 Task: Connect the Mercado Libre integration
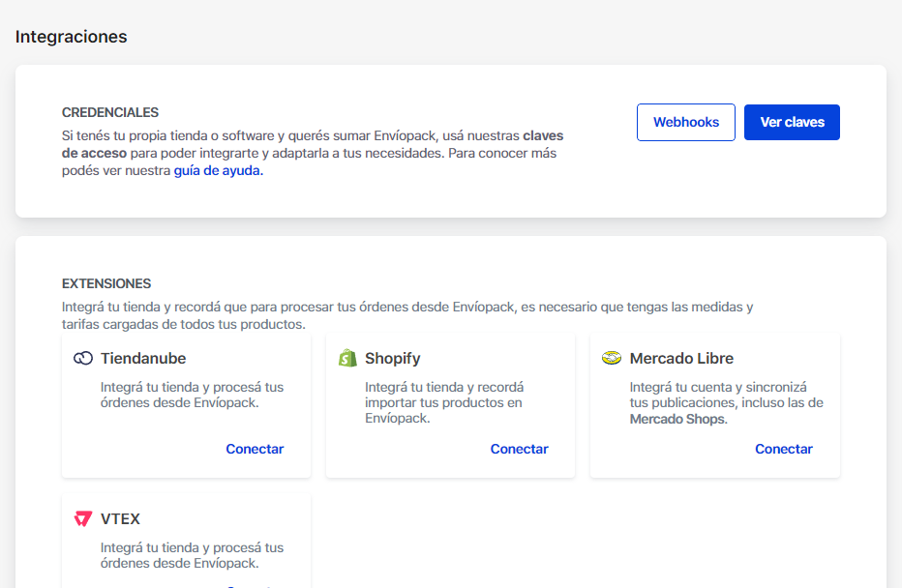coord(784,449)
